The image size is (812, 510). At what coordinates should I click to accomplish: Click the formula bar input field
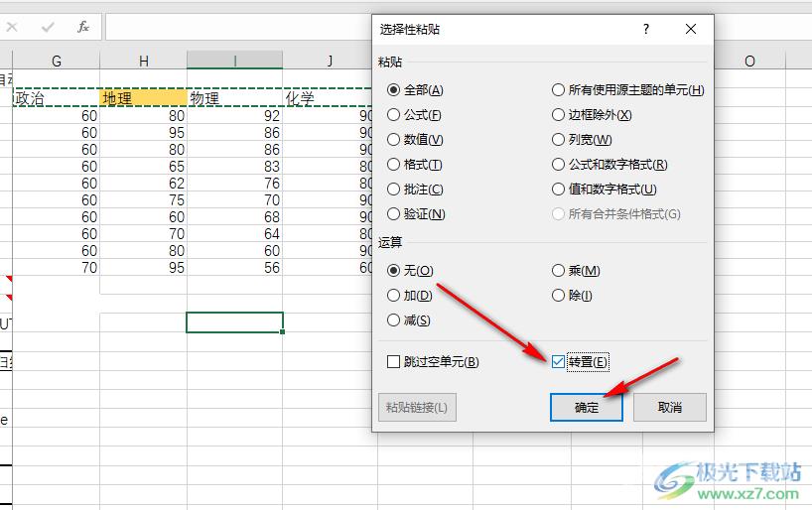[238, 27]
